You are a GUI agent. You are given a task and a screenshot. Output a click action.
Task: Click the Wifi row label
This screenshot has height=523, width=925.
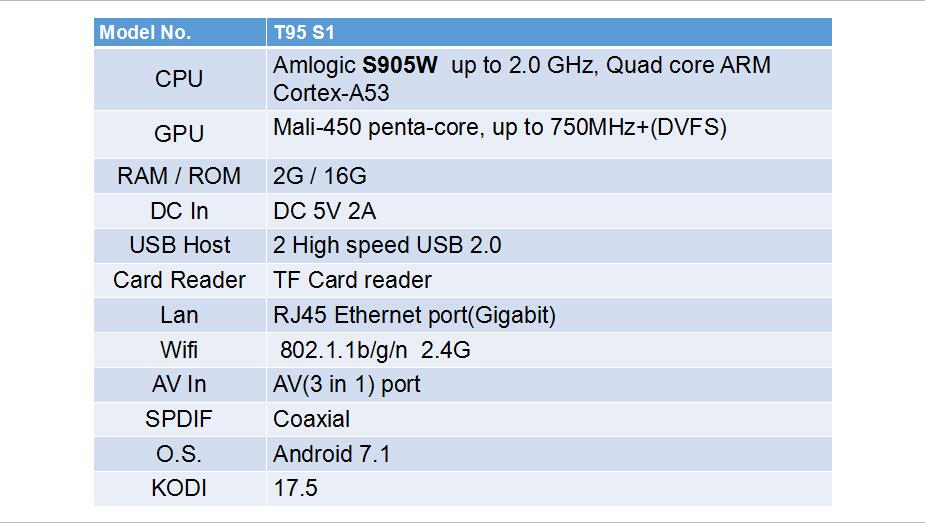pos(179,350)
